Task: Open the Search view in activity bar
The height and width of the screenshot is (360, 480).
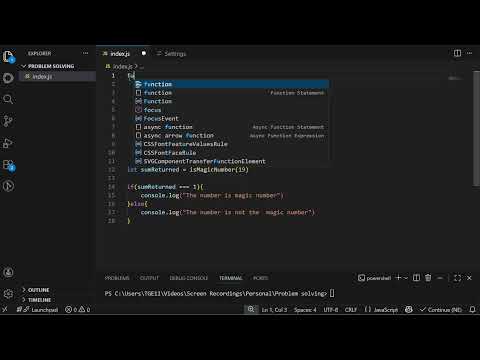Action: (8, 99)
